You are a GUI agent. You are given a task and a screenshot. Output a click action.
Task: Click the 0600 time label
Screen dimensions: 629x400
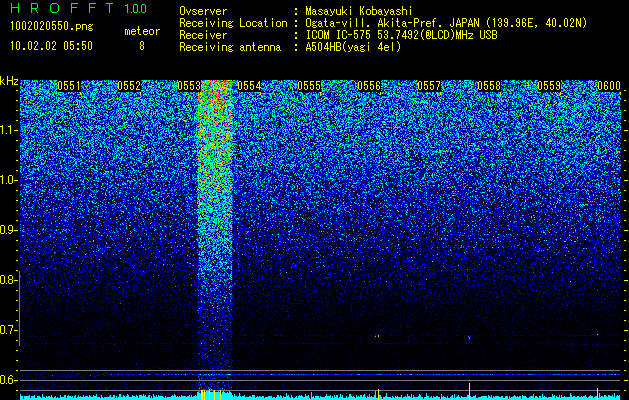[609, 86]
